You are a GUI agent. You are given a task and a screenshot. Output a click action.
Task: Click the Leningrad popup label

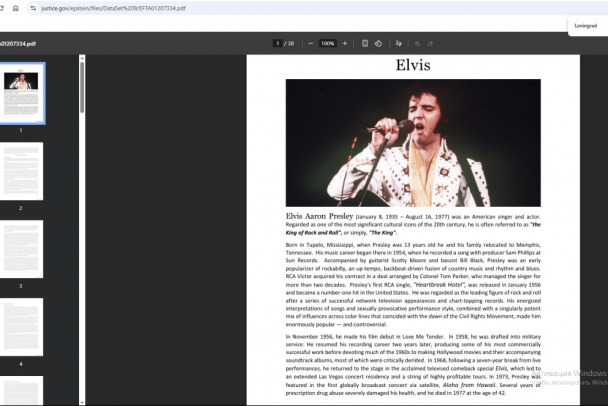point(586,24)
